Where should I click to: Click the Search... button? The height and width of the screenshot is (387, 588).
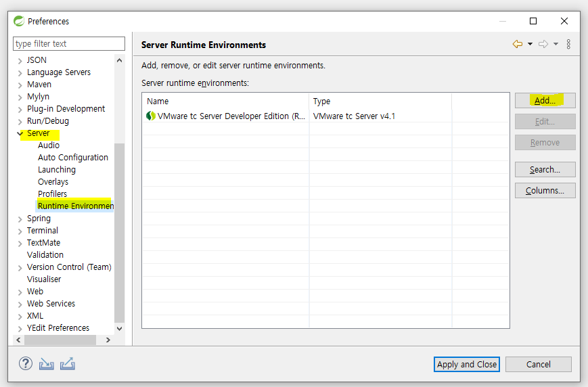(x=545, y=170)
